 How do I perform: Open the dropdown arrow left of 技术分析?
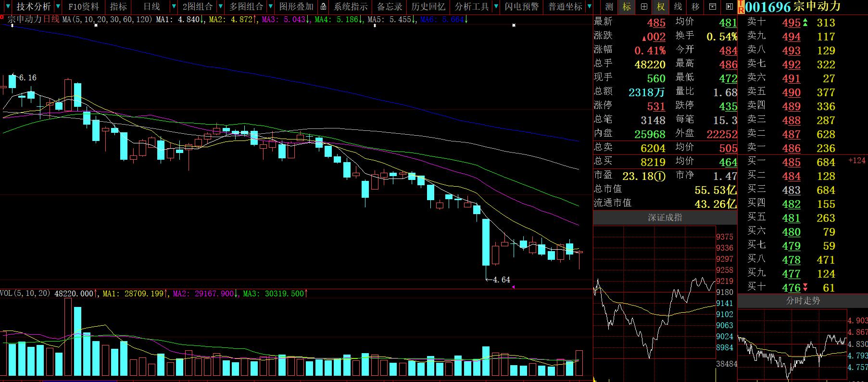pyautogui.click(x=7, y=7)
